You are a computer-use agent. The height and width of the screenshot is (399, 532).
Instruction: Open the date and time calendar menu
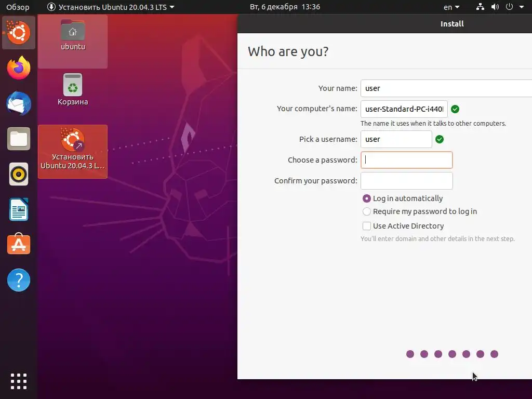click(x=285, y=7)
